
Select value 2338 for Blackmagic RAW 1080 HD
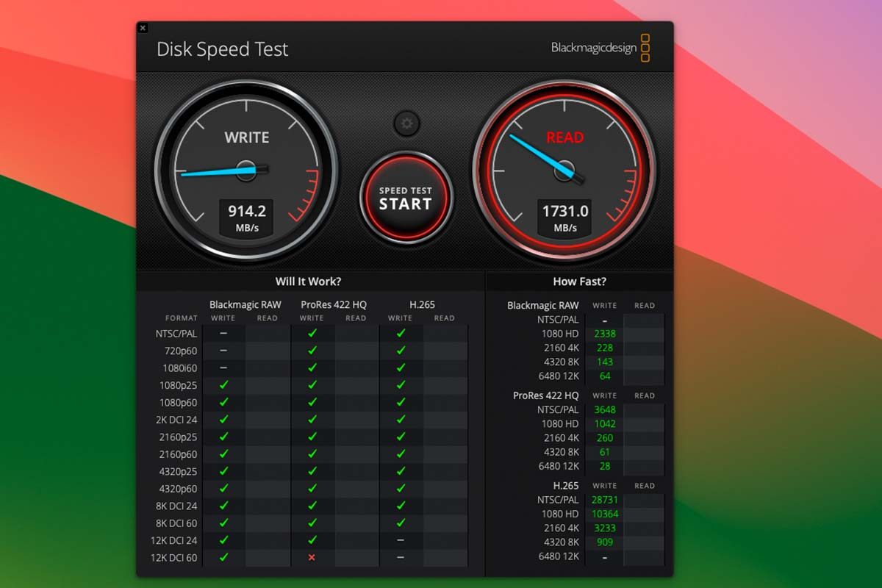(605, 334)
